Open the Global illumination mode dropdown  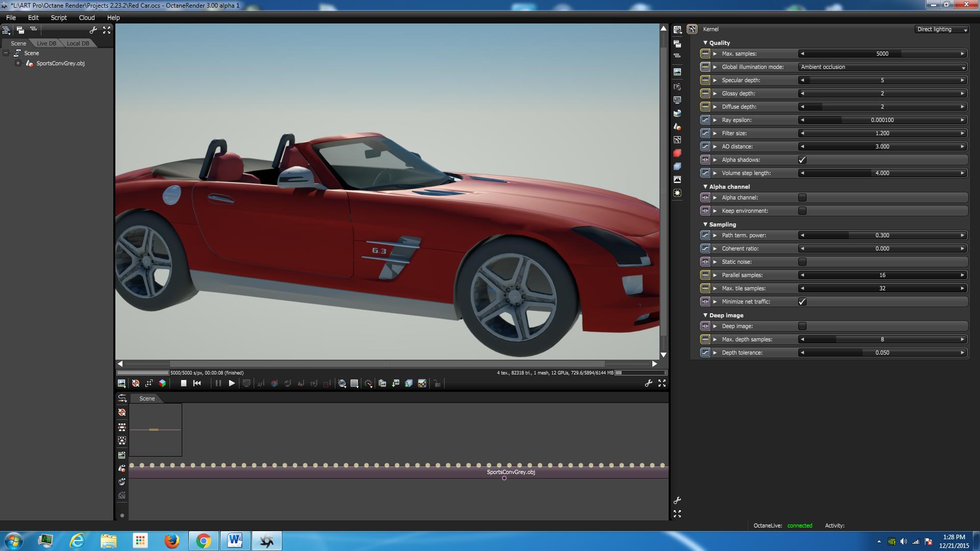pos(883,67)
